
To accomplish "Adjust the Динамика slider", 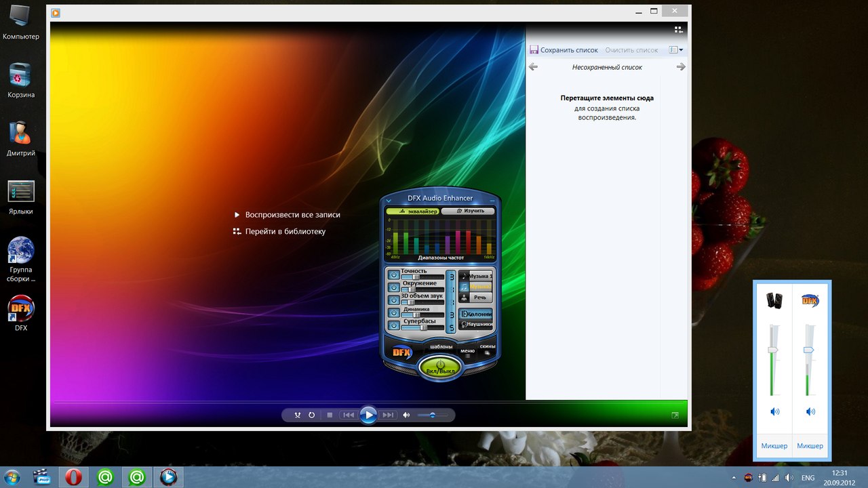I will [422, 315].
